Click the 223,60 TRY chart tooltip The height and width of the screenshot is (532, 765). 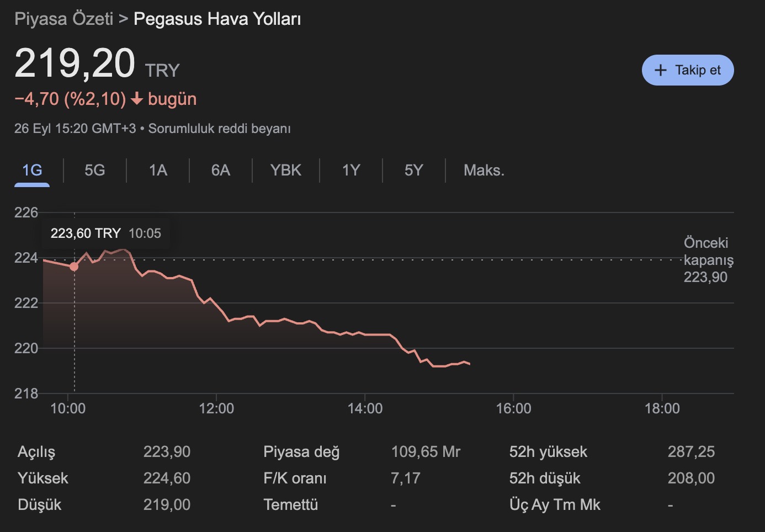(x=105, y=233)
